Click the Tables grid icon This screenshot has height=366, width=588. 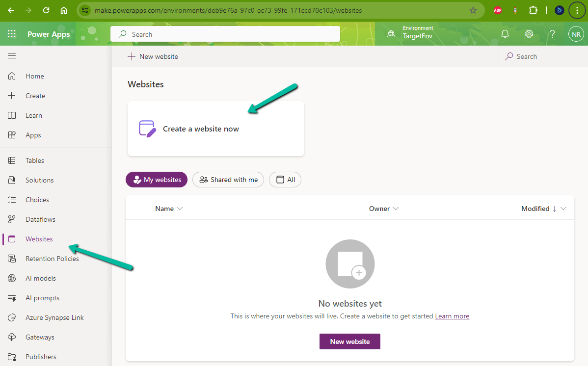coord(12,160)
